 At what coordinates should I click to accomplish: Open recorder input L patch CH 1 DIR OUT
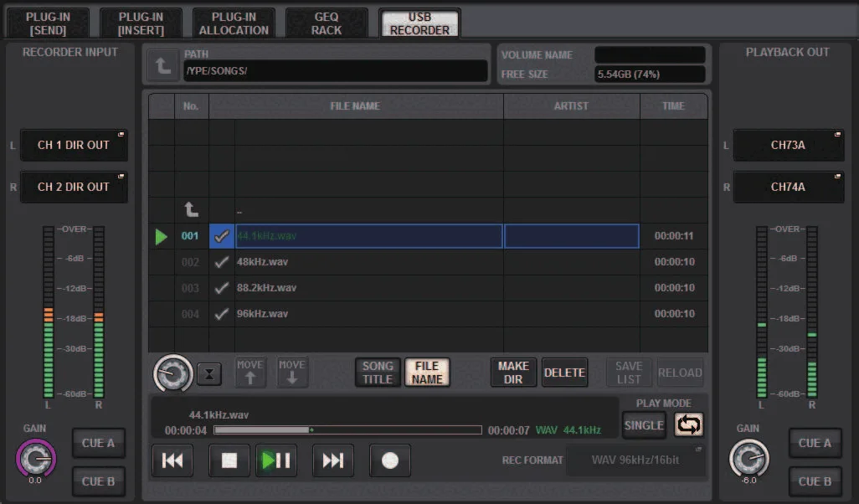[x=74, y=145]
